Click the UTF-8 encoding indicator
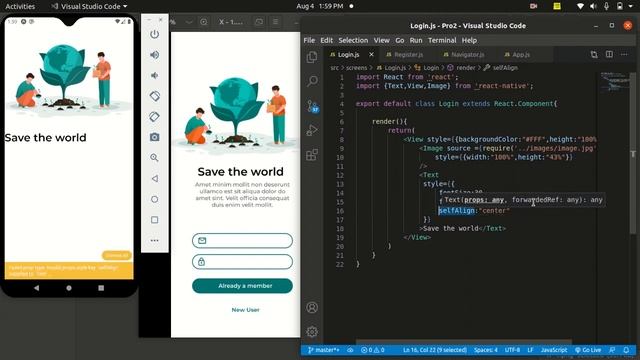 (x=512, y=350)
